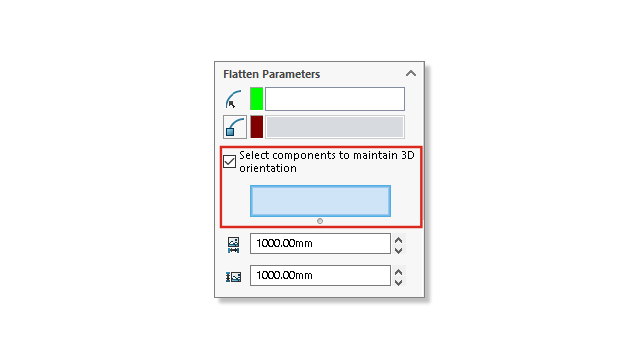
Task: Decrease the height value with down arrow
Action: click(399, 282)
